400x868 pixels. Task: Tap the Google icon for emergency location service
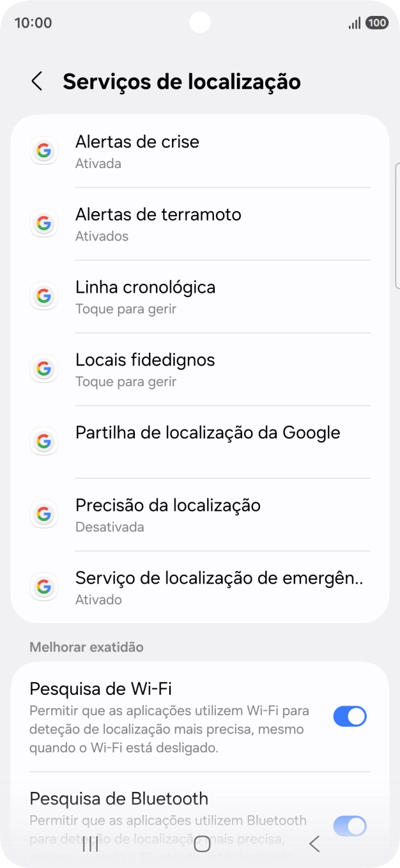click(x=43, y=587)
